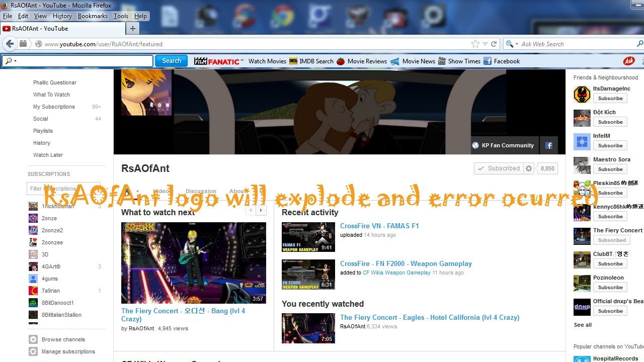Subscribe to ClubBT channel
Image resolution: width=644 pixels, height=362 pixels.
(611, 264)
